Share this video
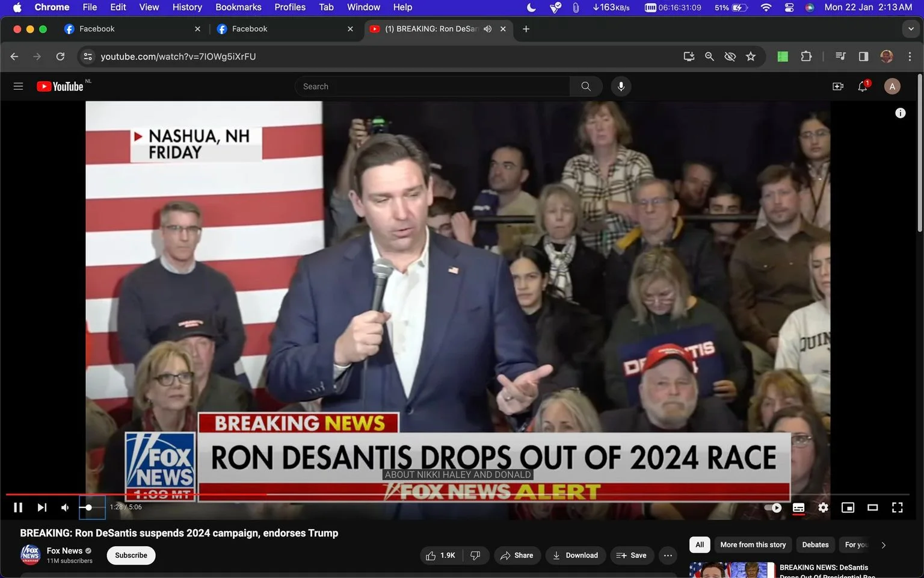 coord(517,555)
